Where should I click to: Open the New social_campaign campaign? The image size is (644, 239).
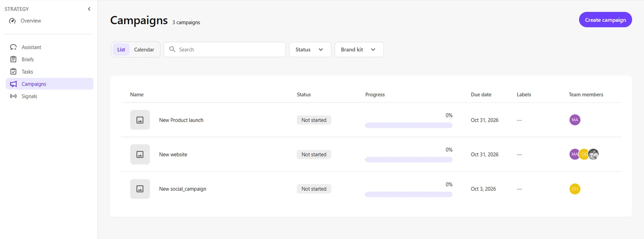click(183, 189)
